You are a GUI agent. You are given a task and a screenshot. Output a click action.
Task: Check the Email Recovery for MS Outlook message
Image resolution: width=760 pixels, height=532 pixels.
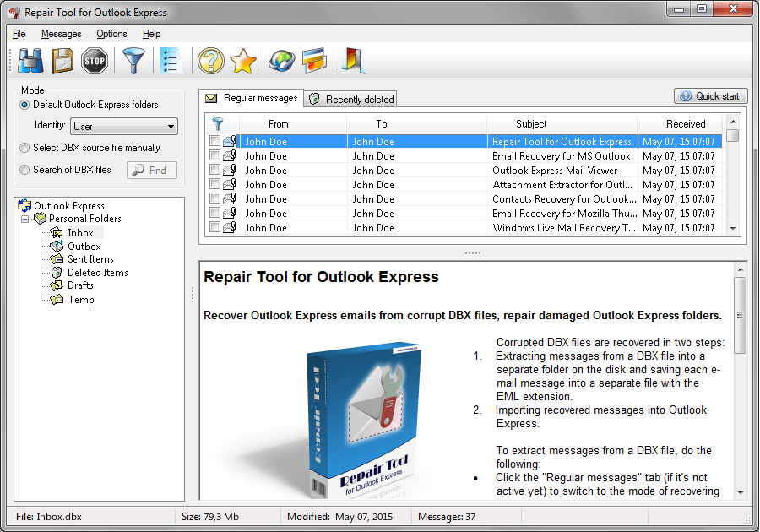click(214, 155)
